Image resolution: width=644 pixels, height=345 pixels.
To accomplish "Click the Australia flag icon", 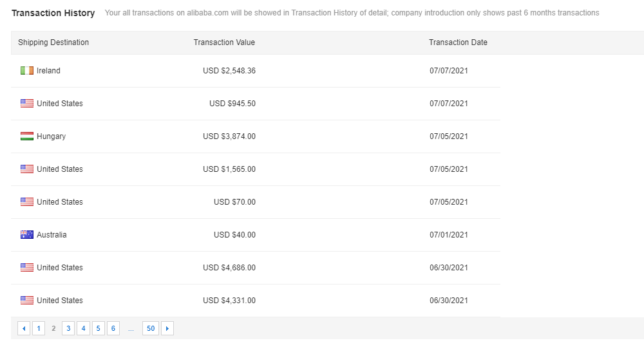I will (x=26, y=235).
